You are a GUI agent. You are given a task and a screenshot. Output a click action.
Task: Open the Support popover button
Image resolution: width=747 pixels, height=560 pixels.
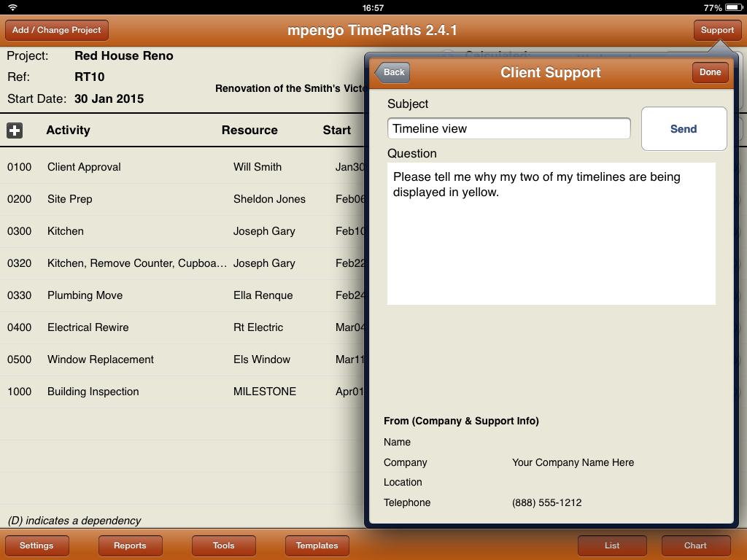tap(717, 31)
